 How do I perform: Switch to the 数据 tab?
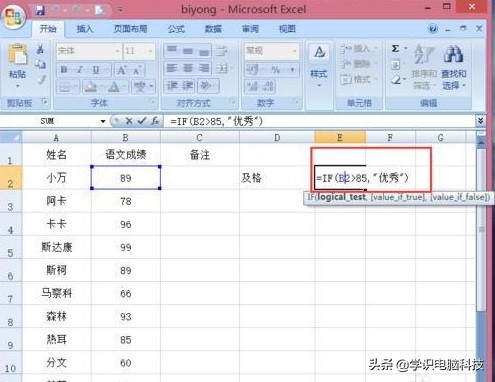(213, 29)
